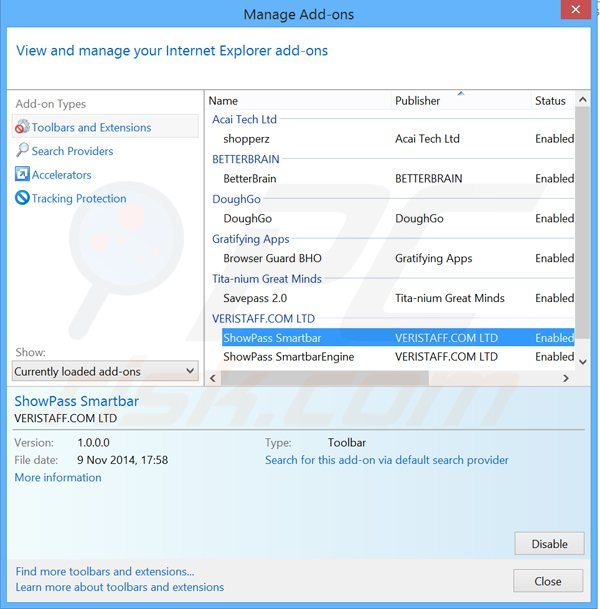Click the Accelerators icon
The image size is (600, 609).
pos(22,175)
